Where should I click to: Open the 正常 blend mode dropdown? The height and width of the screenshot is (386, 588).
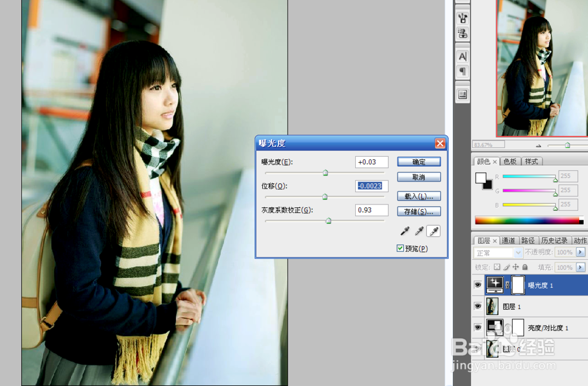pyautogui.click(x=518, y=253)
